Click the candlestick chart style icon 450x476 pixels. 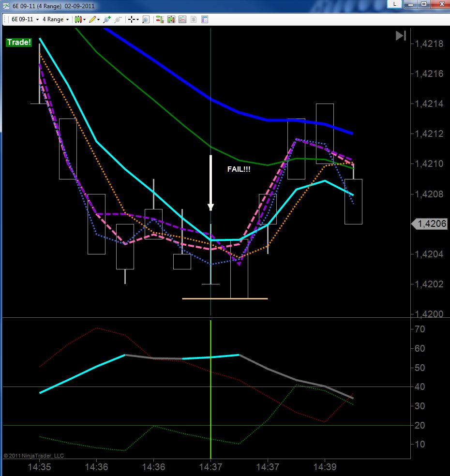(78, 19)
